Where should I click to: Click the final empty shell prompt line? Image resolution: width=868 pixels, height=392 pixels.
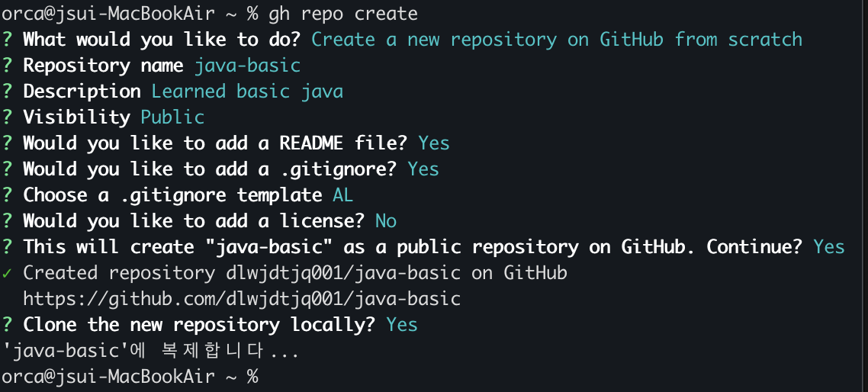tap(130, 377)
